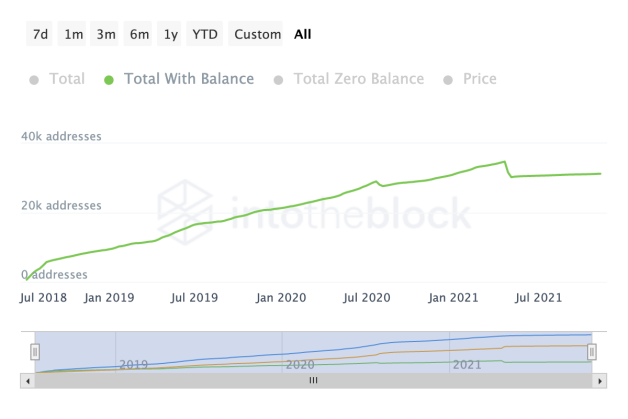Select the All time range

click(x=303, y=34)
